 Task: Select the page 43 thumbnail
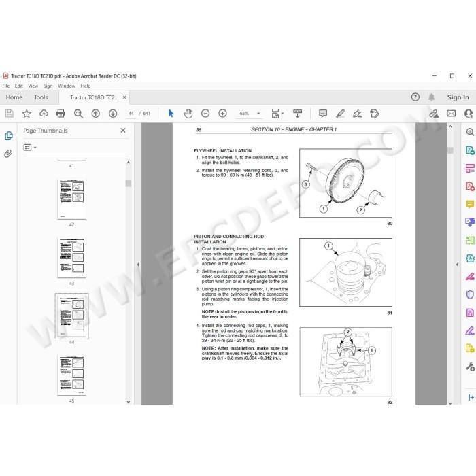tap(71, 258)
